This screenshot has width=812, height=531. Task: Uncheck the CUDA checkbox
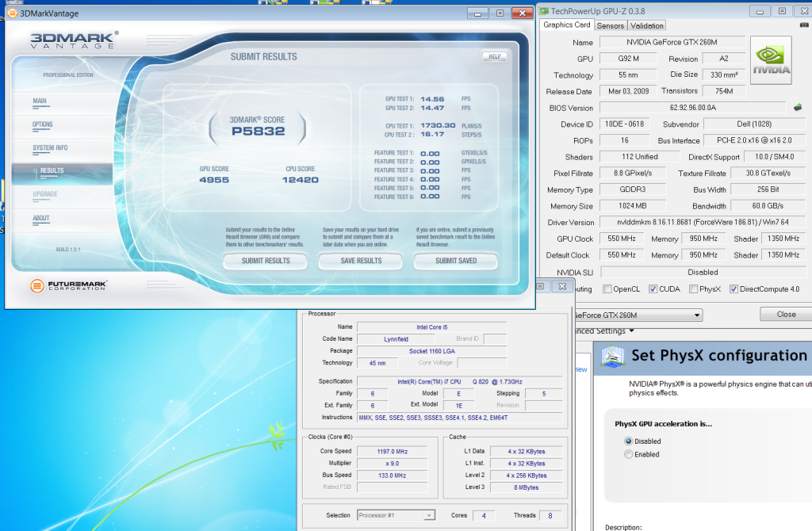pos(653,289)
